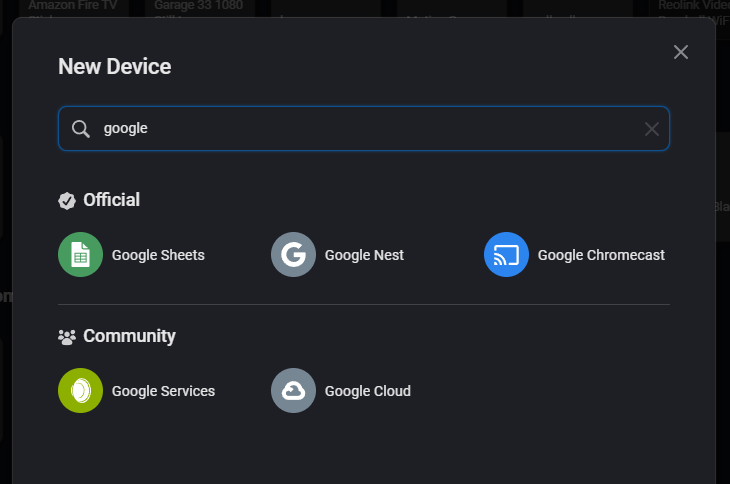Click the New Device dialog title
The image size is (730, 484).
click(x=115, y=67)
